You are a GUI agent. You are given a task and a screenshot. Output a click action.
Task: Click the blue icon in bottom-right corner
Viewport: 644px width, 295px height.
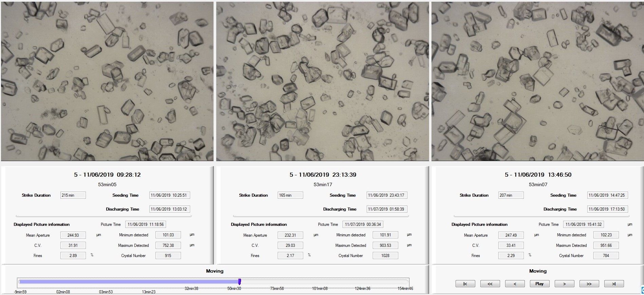(642, 290)
